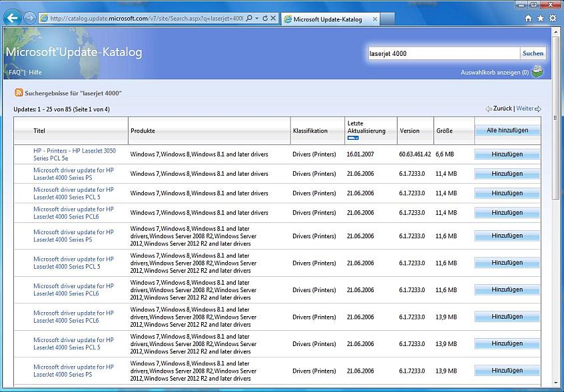564x392 pixels.
Task: Sort by the Produkte column header
Action: point(142,131)
